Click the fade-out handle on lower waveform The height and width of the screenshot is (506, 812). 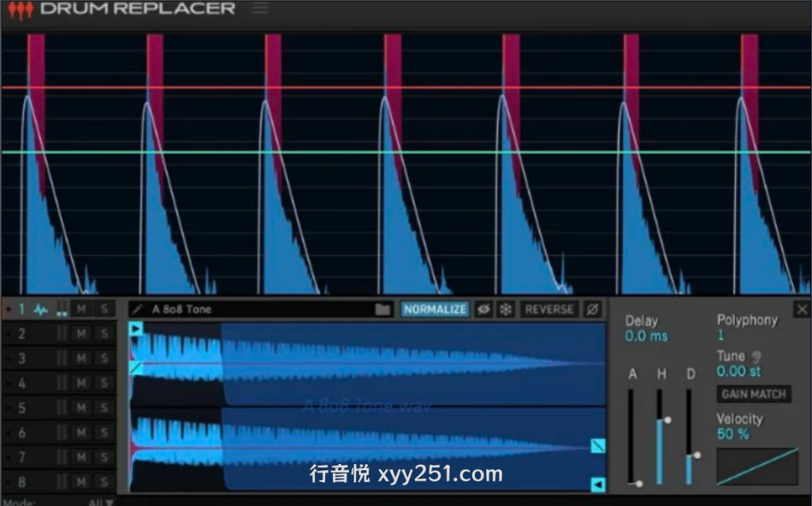pos(598,446)
